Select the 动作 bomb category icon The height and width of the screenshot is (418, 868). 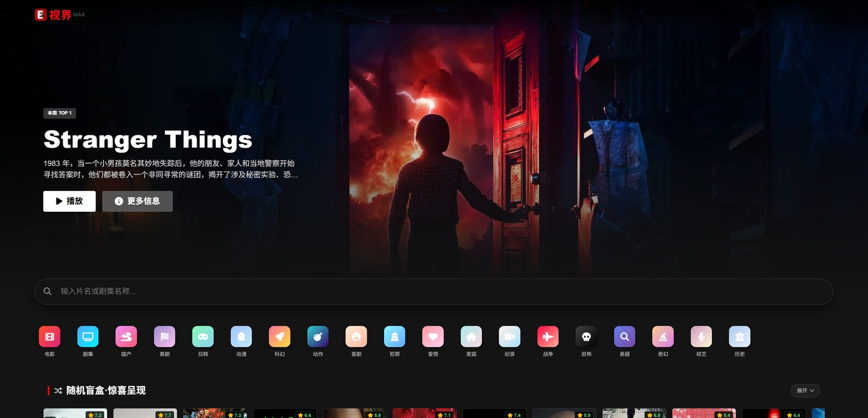coord(318,337)
